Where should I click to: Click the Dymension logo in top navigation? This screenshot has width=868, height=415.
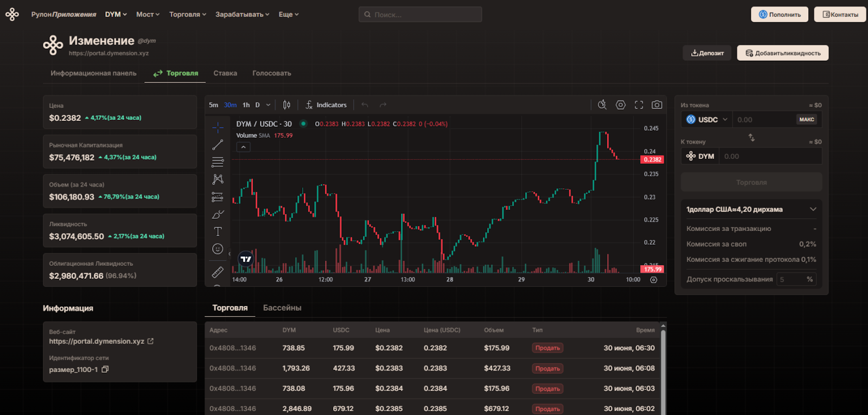12,15
